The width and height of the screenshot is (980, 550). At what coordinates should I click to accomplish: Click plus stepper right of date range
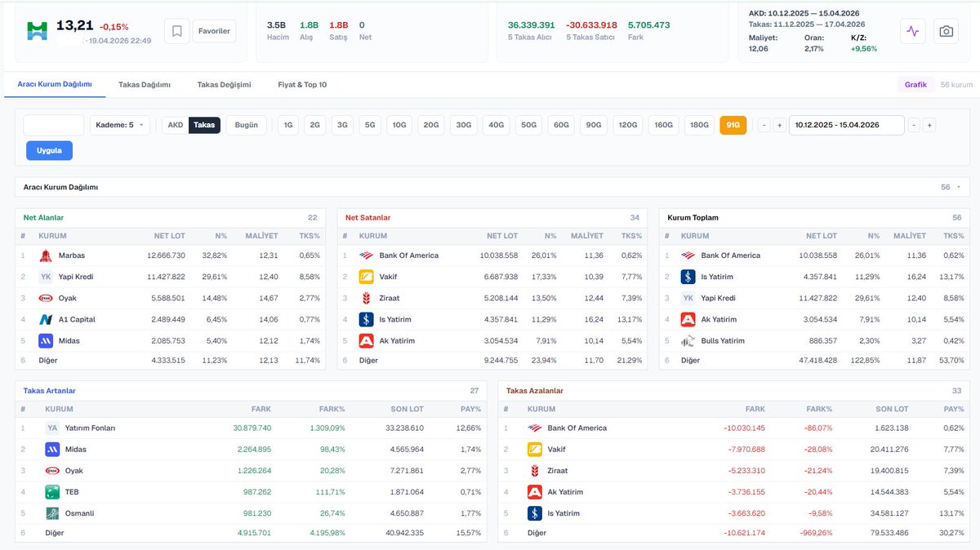[x=929, y=125]
